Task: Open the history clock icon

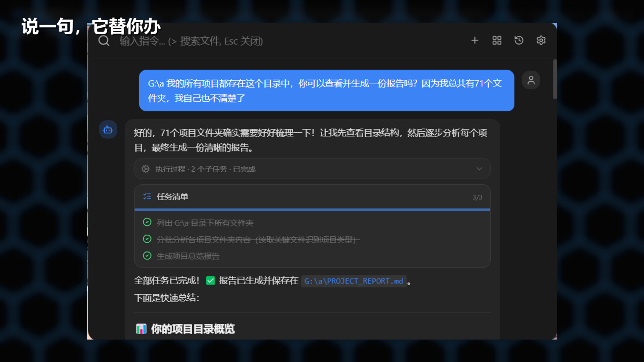Action: (519, 41)
